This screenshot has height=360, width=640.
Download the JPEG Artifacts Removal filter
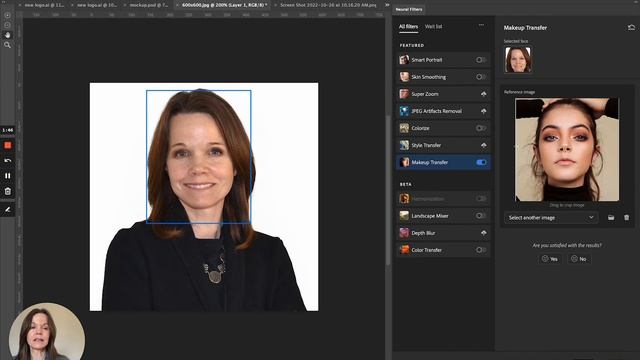tap(483, 111)
